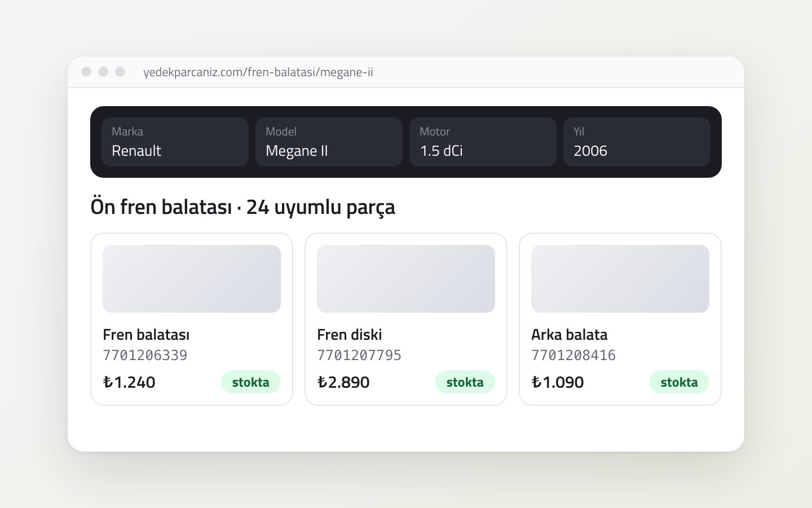
Task: Open the Yıl selector showing 2006
Action: [637, 142]
